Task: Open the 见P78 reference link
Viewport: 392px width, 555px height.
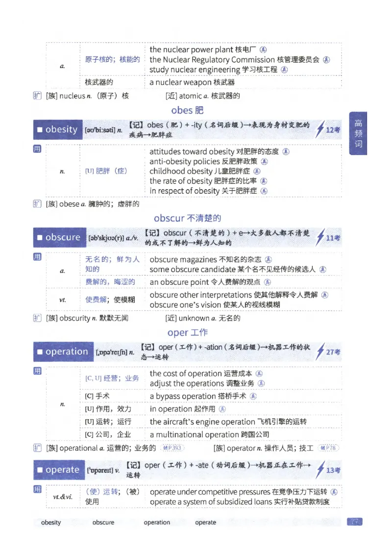Action: (x=328, y=448)
